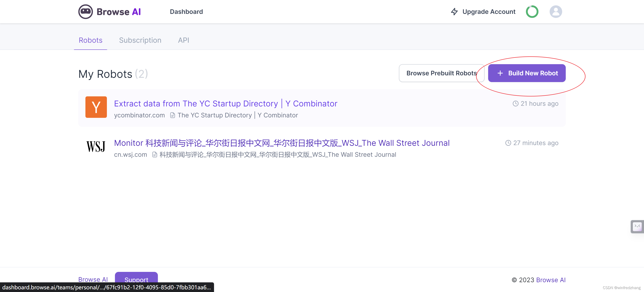Open the API tab
This screenshot has height=292, width=644.
[x=184, y=40]
